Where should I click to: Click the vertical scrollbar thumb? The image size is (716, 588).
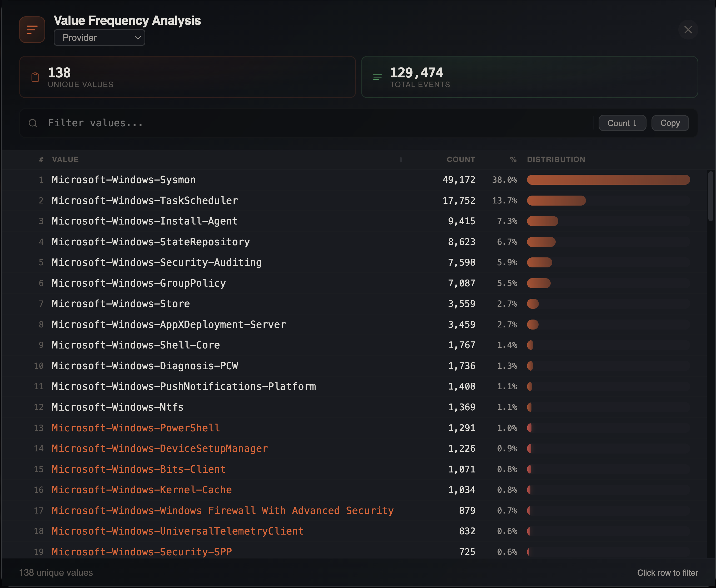click(710, 196)
